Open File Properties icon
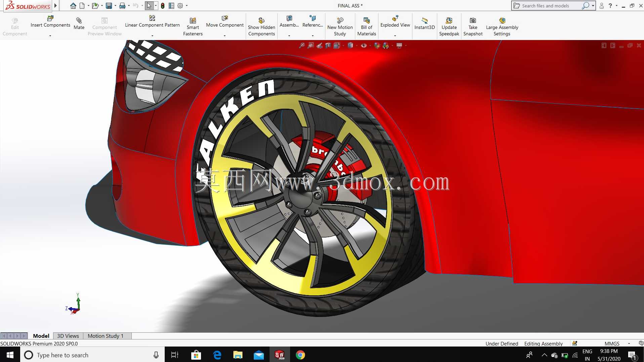 point(171,6)
